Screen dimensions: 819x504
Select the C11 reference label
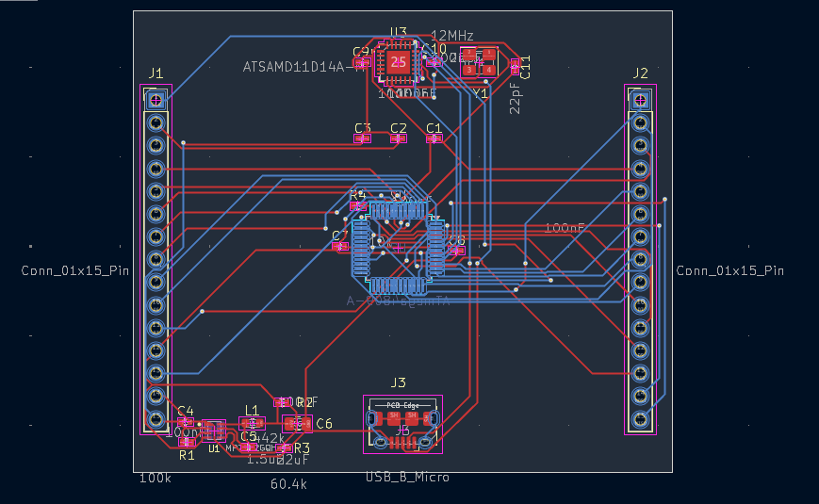pos(526,68)
